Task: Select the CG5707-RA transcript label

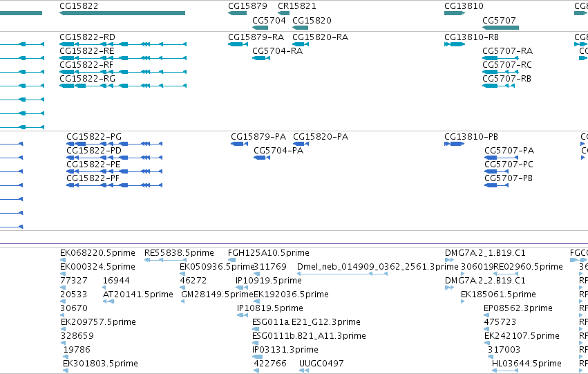Action: click(x=507, y=50)
